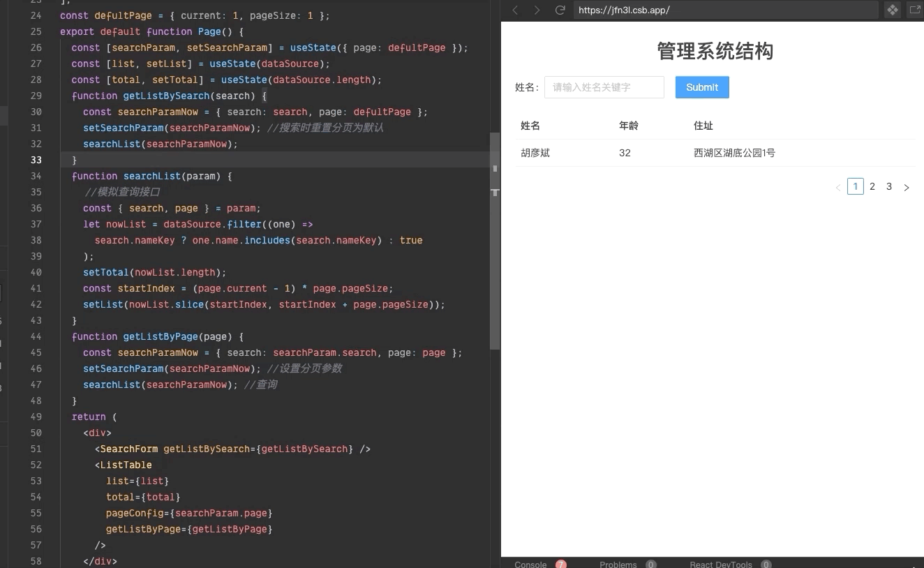Click the SearchForm JSX line

[x=232, y=449]
